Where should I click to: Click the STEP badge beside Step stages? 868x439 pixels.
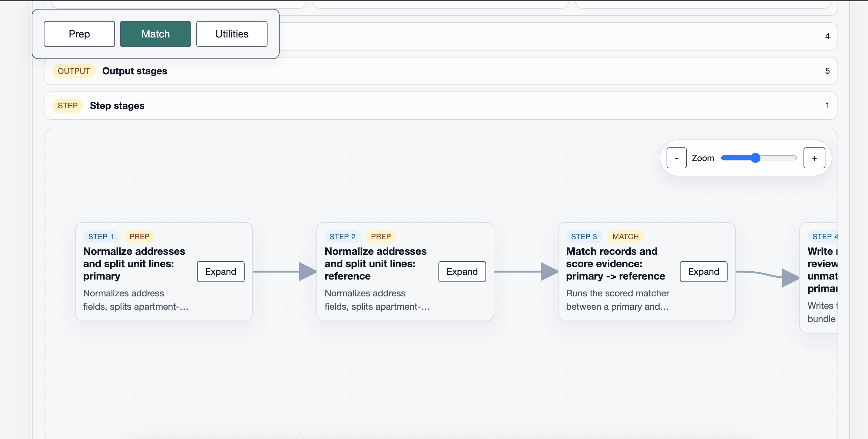tap(68, 106)
